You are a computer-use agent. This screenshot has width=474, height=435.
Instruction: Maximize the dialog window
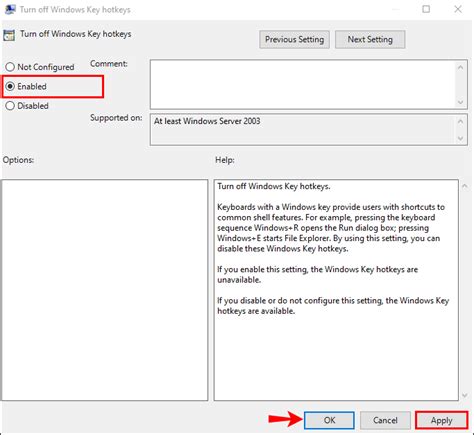click(x=426, y=9)
